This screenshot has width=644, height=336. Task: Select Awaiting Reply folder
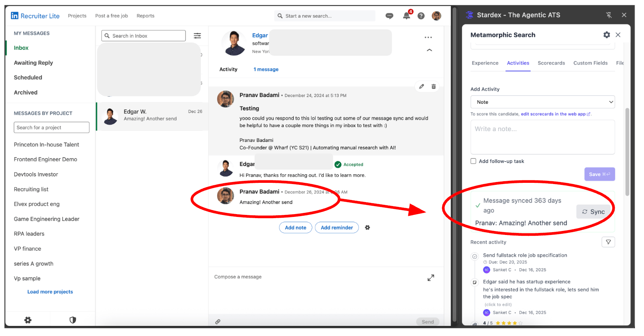coord(33,63)
